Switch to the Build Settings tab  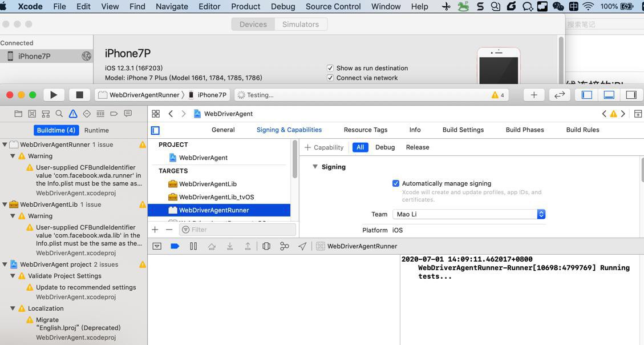tap(463, 130)
